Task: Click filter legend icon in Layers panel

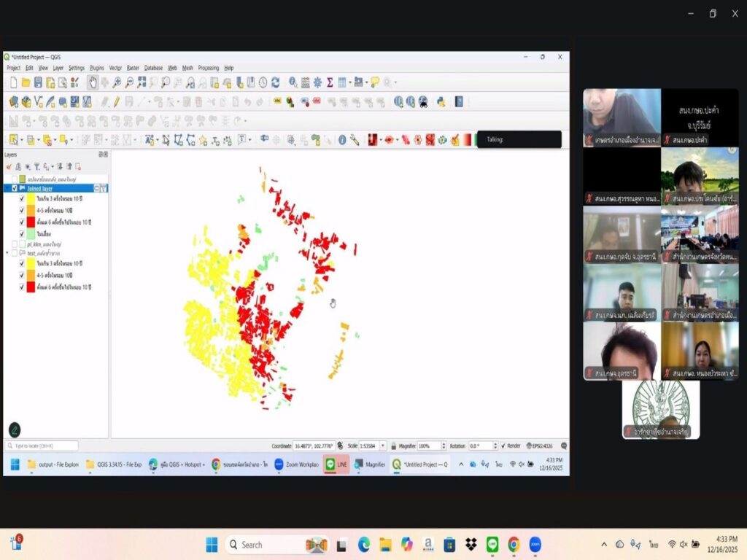Action: click(36, 166)
